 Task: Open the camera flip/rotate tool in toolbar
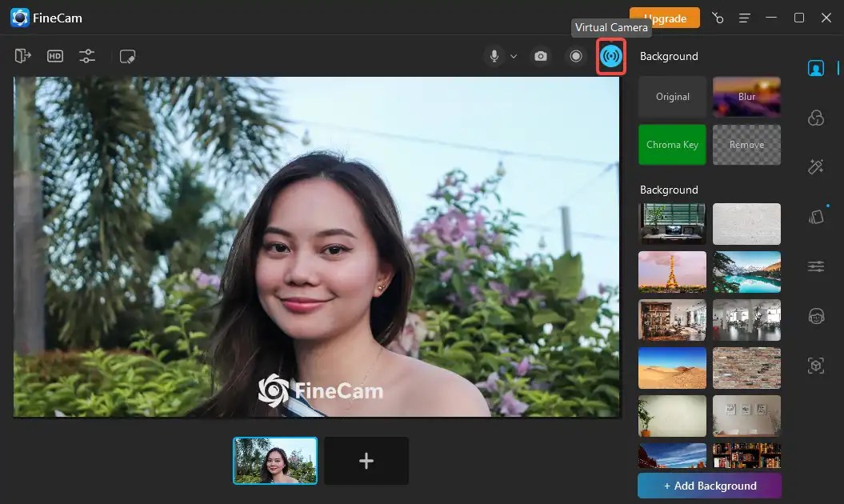22,55
